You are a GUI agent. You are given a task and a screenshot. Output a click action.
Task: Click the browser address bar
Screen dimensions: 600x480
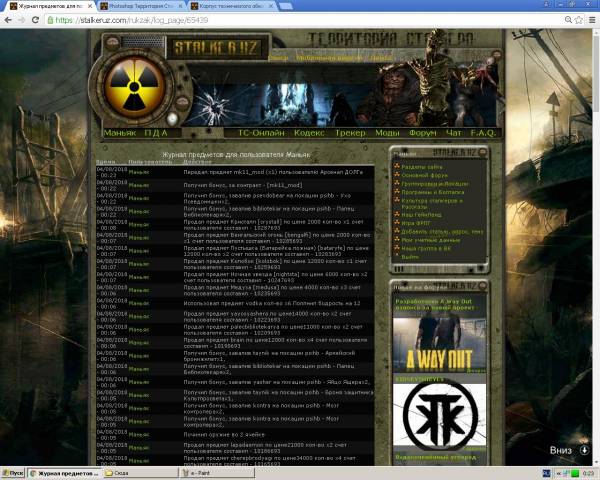pos(300,19)
